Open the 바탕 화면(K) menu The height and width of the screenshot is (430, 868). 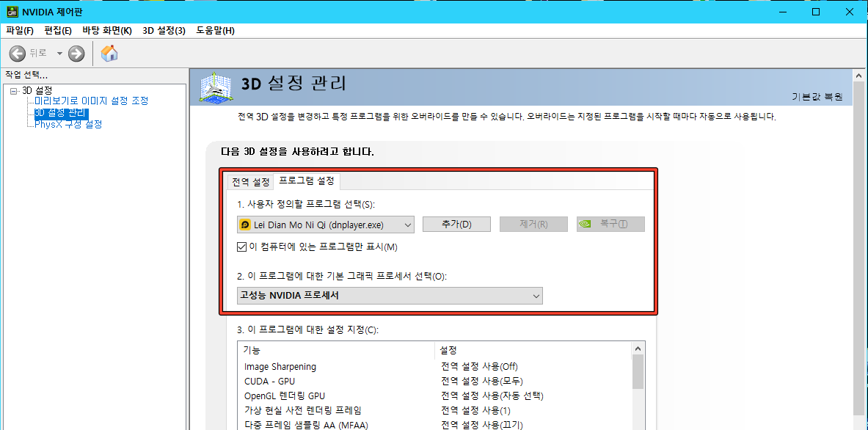click(x=107, y=30)
